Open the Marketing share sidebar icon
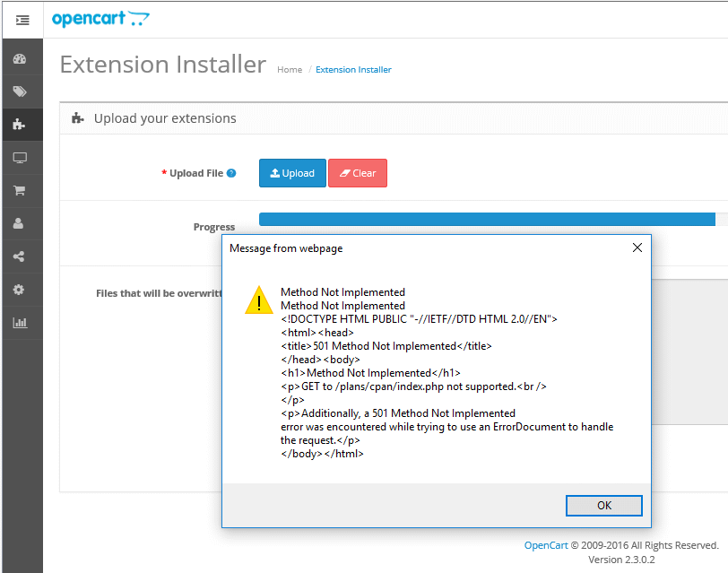Viewport: 728px width, 573px height. (x=19, y=256)
